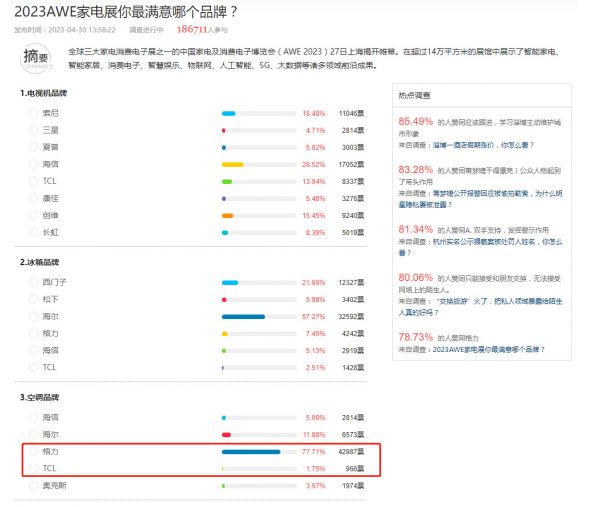
Task: Select 西门子 in refrigerator brands
Action: (33, 283)
